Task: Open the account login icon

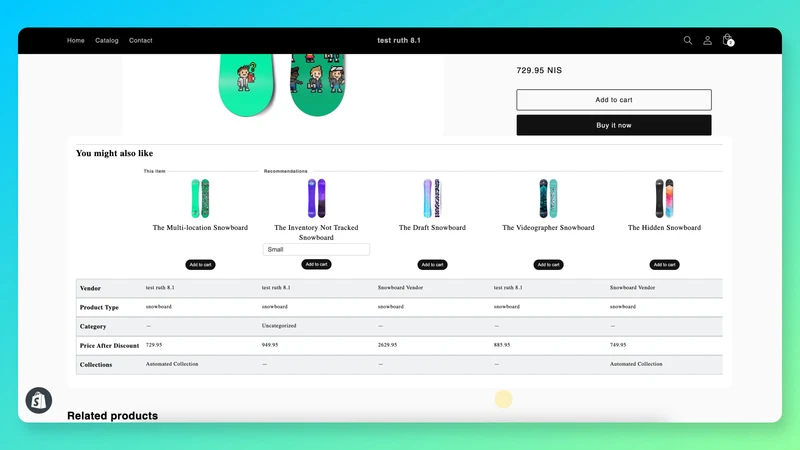Action: (707, 40)
